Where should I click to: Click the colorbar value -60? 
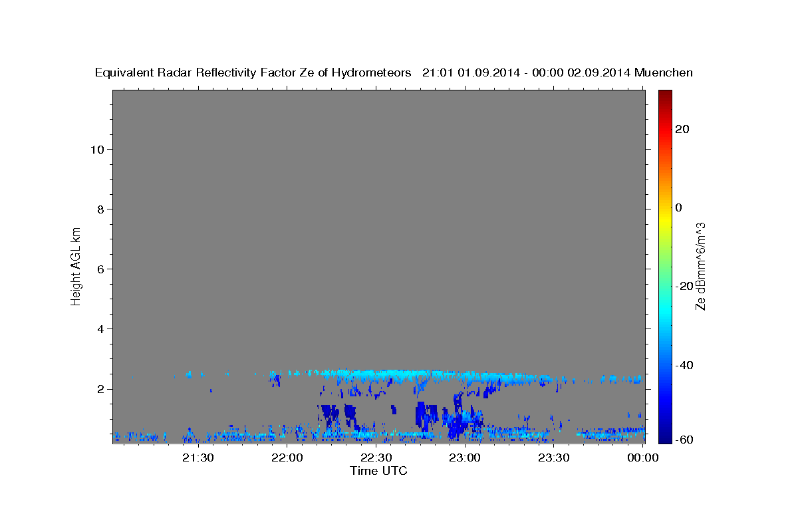(x=685, y=439)
